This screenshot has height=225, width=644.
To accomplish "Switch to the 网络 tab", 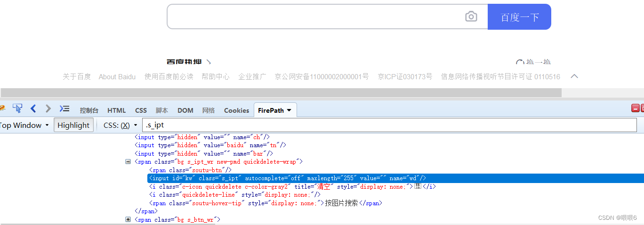I will click(x=209, y=110).
